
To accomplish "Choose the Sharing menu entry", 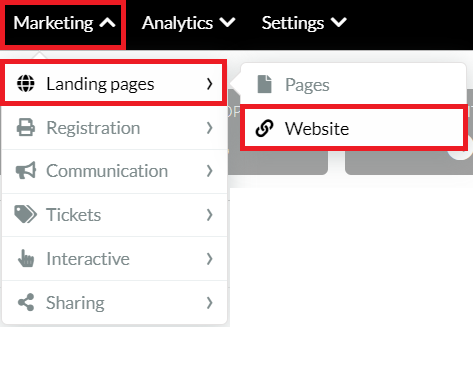I will pyautogui.click(x=115, y=302).
